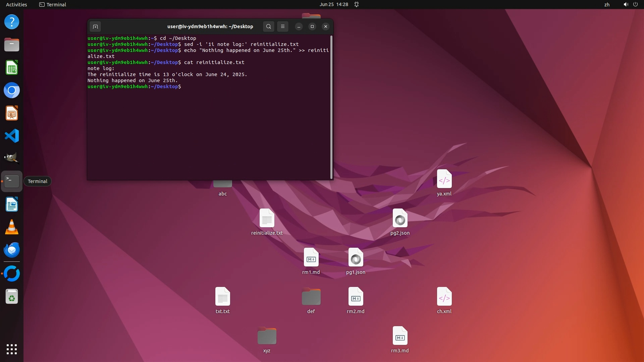Click the terminal window scrollbar
The height and width of the screenshot is (362, 644).
(x=331, y=107)
